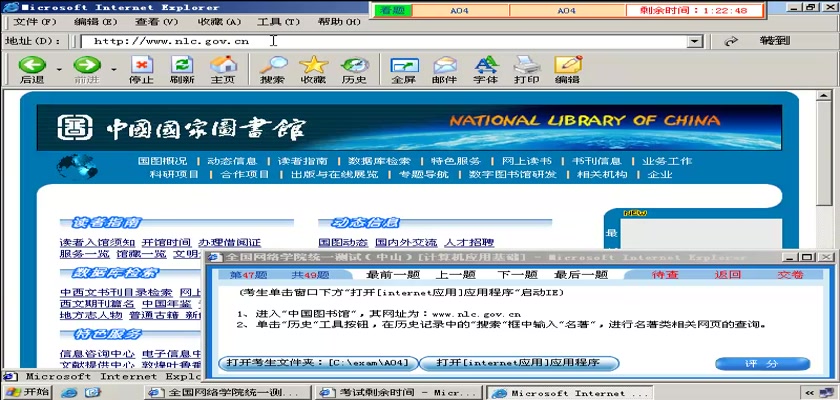Click the 国图动态 link

tap(343, 243)
